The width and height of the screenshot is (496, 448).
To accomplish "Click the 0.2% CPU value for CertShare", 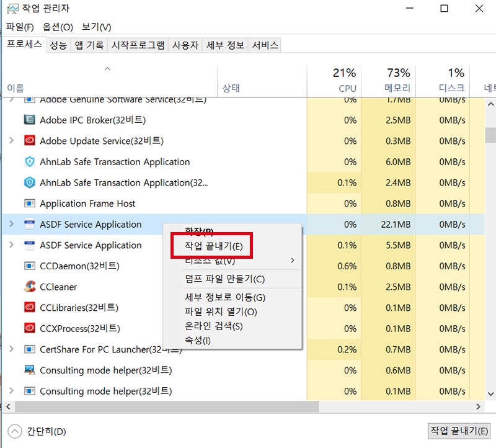I will [x=347, y=349].
